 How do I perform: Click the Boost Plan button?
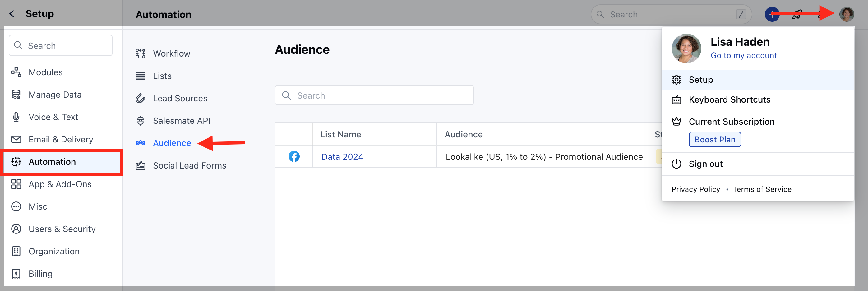click(x=715, y=139)
